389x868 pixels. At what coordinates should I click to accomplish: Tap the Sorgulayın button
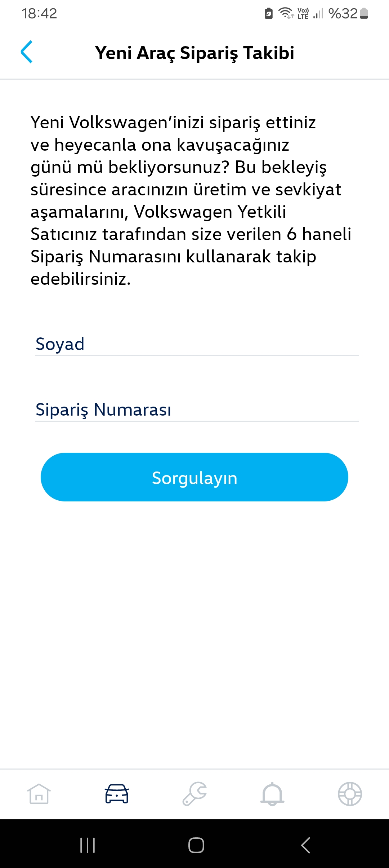(x=194, y=477)
